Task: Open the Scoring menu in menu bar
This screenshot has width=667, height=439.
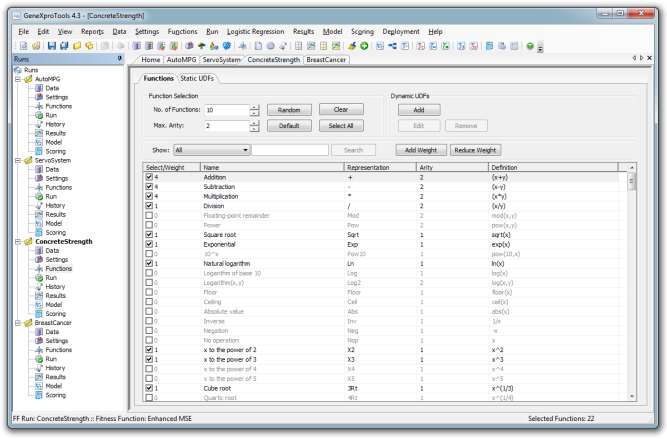Action: point(362,31)
